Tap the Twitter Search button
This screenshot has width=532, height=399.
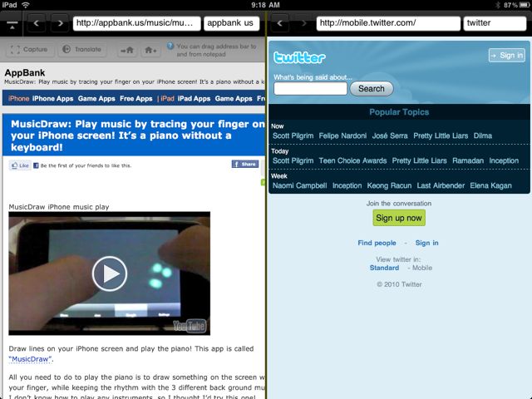coord(372,89)
